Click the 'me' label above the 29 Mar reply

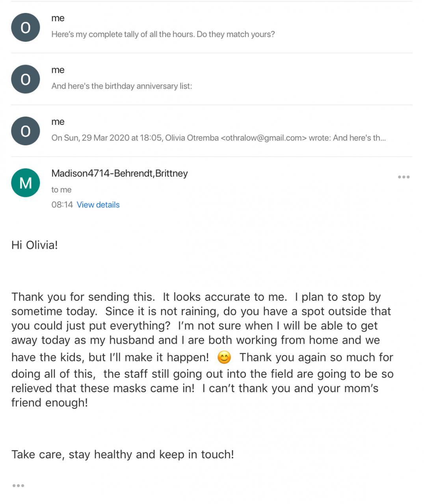[x=58, y=122]
